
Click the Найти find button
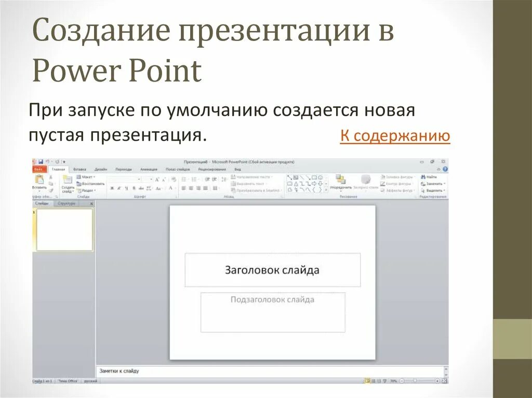(x=429, y=177)
